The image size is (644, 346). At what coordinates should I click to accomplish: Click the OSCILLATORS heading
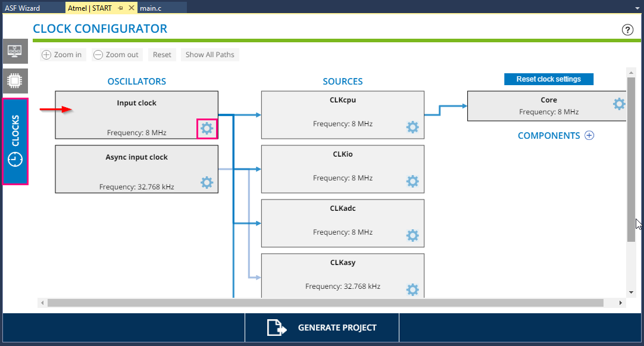pyautogui.click(x=137, y=82)
